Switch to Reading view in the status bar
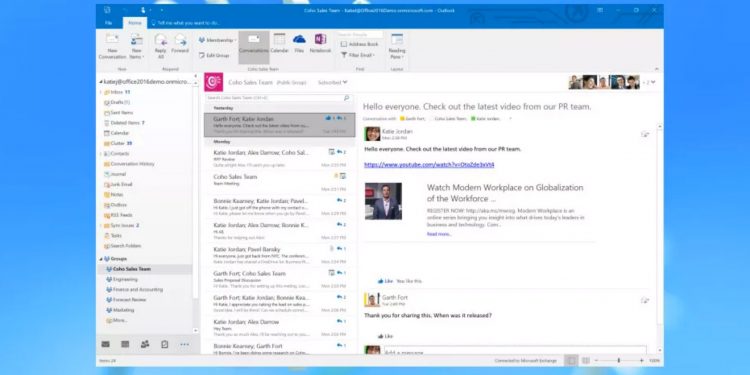Viewport: 750px width, 375px height. 585,360
